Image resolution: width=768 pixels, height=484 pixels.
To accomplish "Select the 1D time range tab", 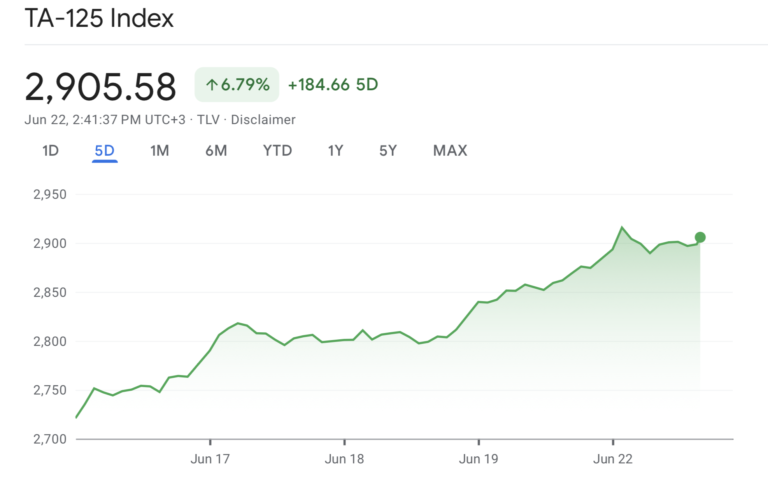I will point(50,150).
